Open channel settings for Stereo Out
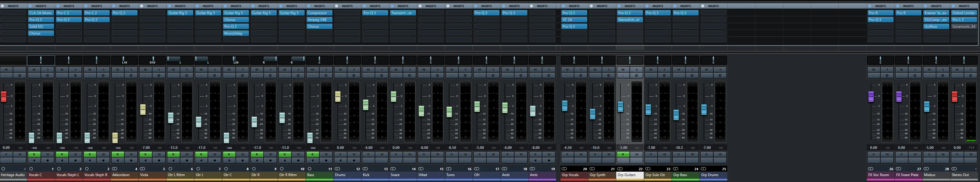Screen dimensions: 980x182 [x=971, y=75]
